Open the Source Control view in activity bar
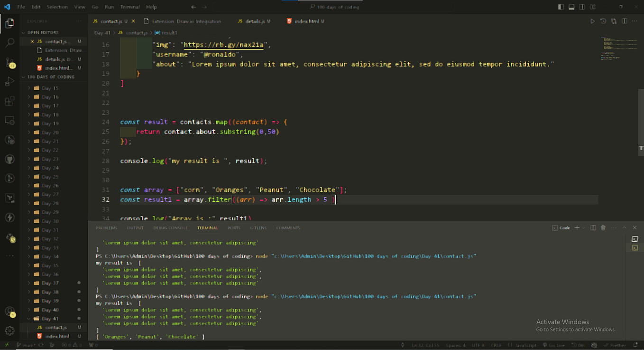This screenshot has height=350, width=644. 9,62
